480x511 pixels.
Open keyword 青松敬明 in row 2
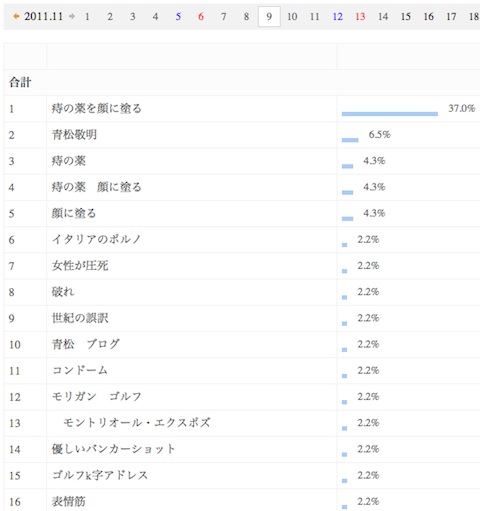click(74, 135)
